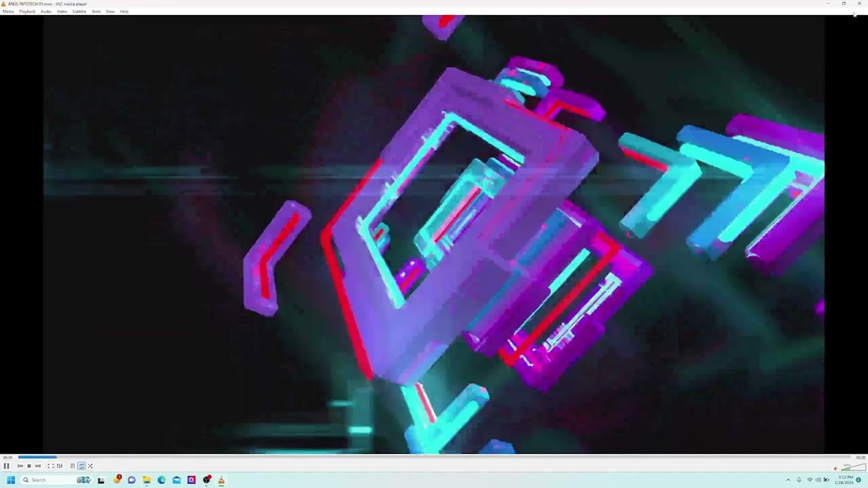Viewport: 868px width, 488px height.
Task: Open the Audio menu
Action: tap(46, 12)
